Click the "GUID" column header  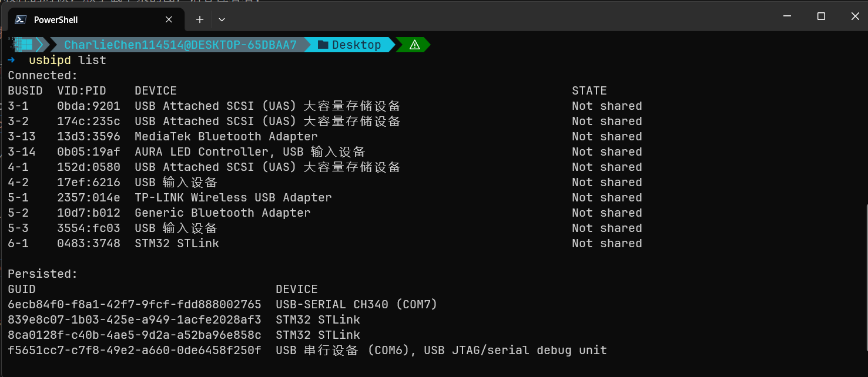22,289
